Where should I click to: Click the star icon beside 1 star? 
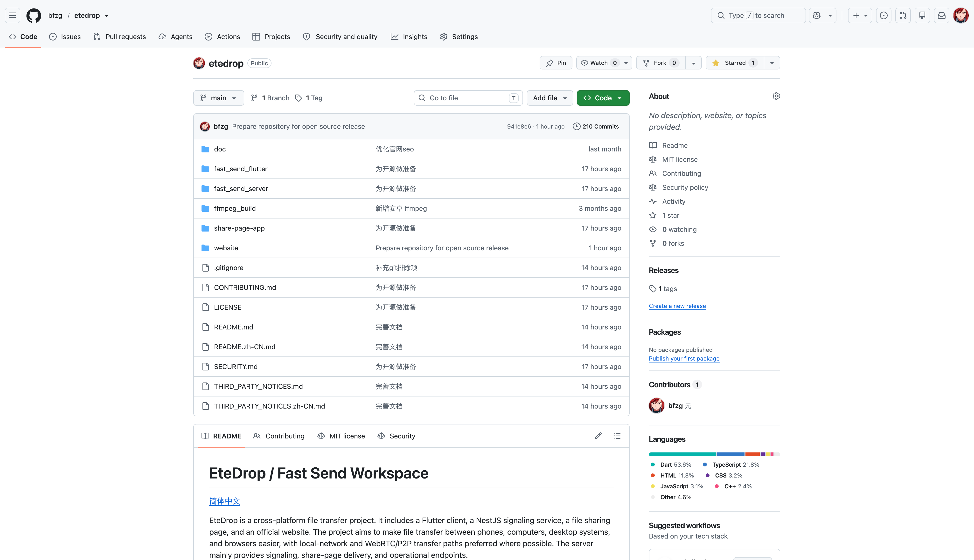click(x=653, y=215)
